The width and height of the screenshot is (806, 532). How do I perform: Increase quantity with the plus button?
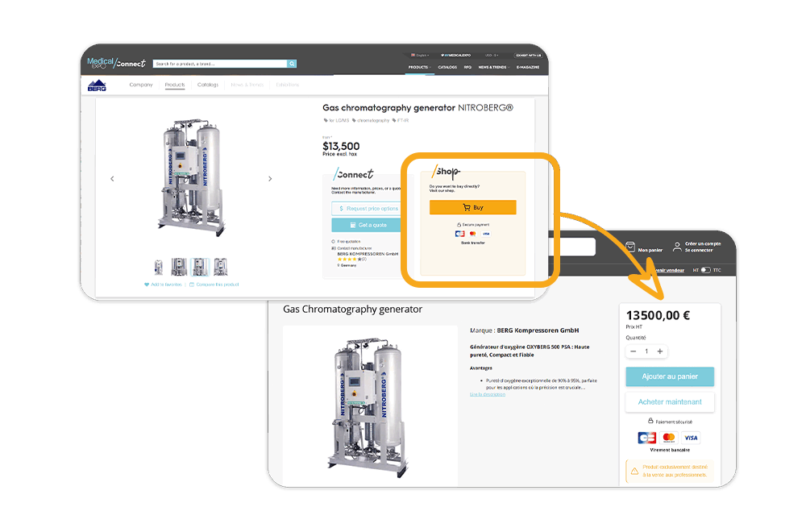click(x=660, y=351)
